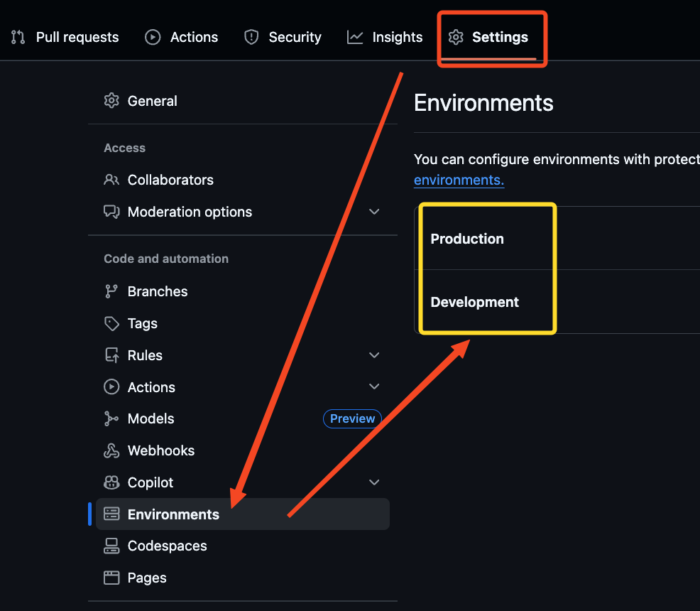The width and height of the screenshot is (700, 611).
Task: Click the gear icon beside General
Action: [x=111, y=101]
